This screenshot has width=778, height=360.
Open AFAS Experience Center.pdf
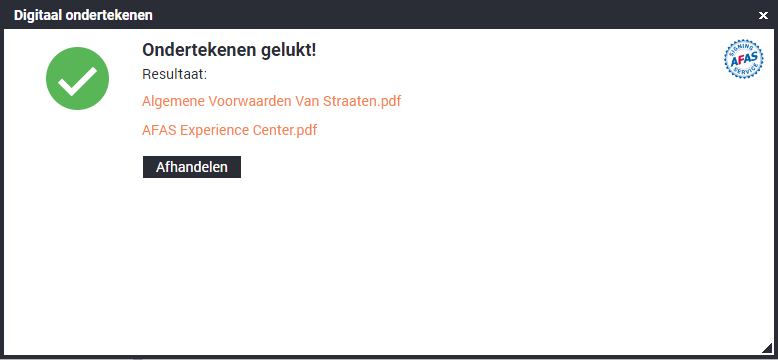point(229,130)
